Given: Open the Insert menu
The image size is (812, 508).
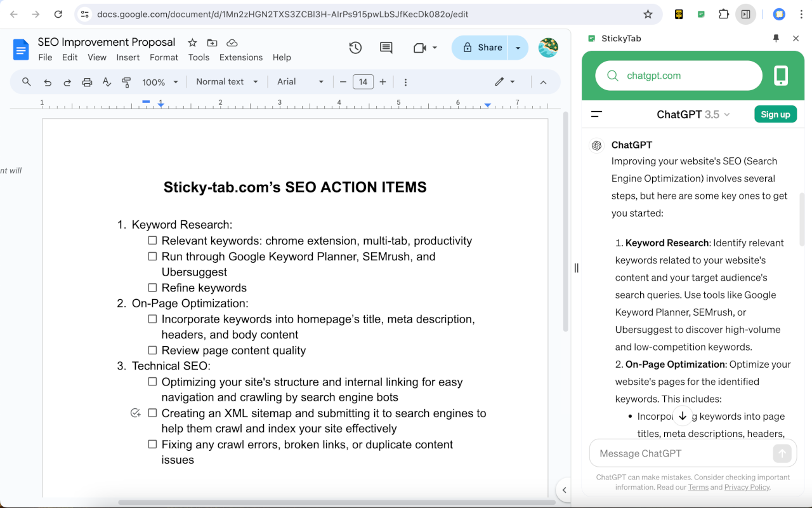Looking at the screenshot, I should [x=128, y=57].
